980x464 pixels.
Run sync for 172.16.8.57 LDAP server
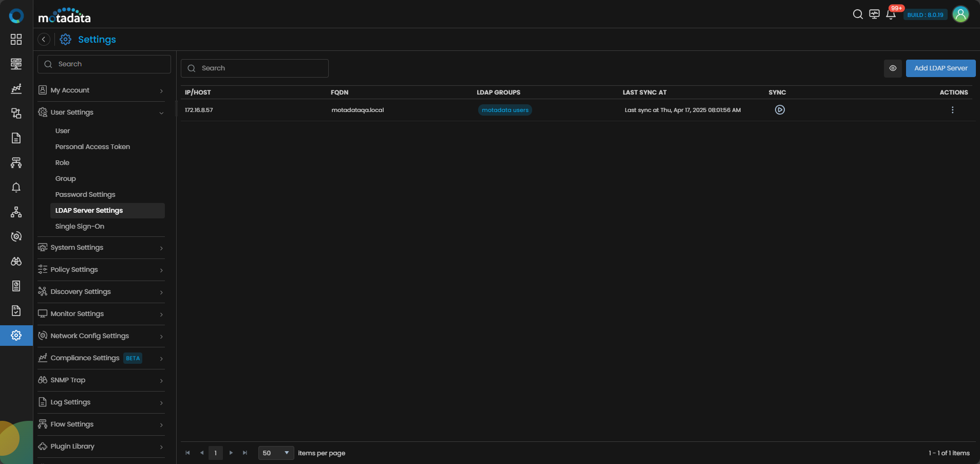pyautogui.click(x=780, y=110)
